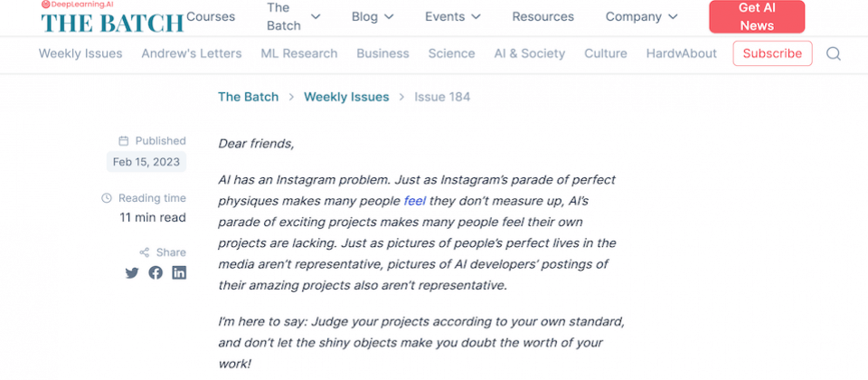Image resolution: width=868 pixels, height=380 pixels.
Task: Click the Get AI News button
Action: coord(757,16)
